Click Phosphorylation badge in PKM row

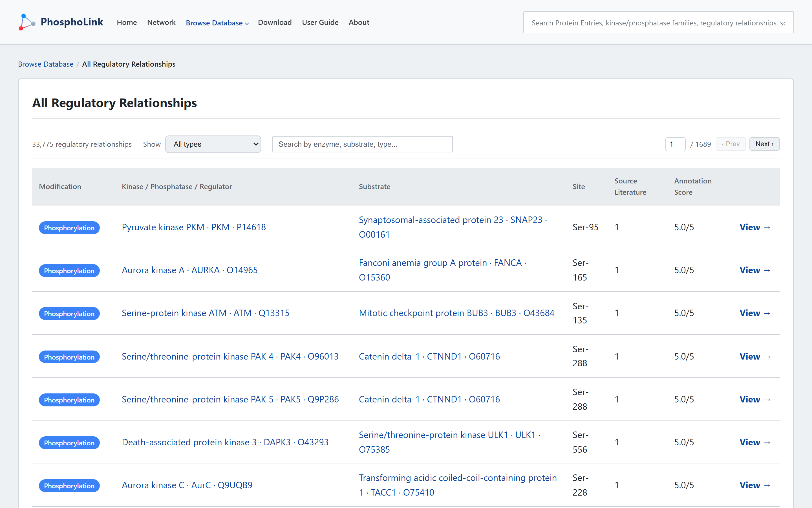69,228
